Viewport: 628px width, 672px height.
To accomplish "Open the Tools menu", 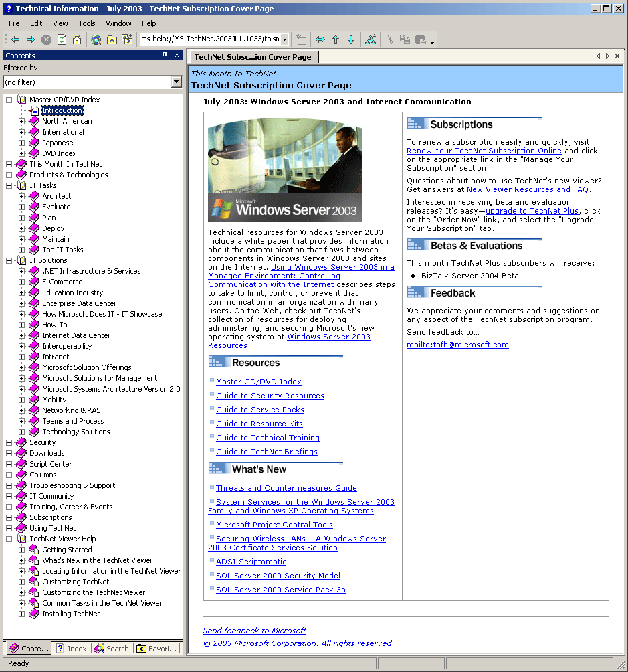I will point(86,23).
